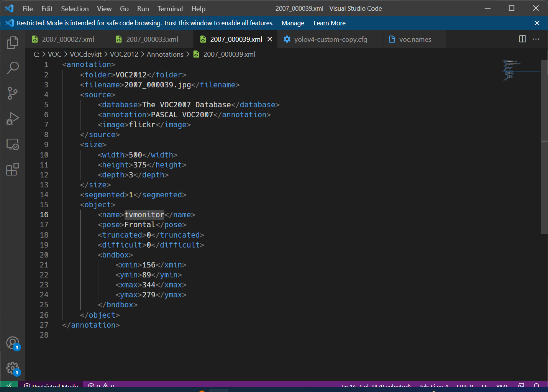Image resolution: width=548 pixels, height=392 pixels.
Task: Click the text PASCAL VOC2007
Action: coord(182,115)
